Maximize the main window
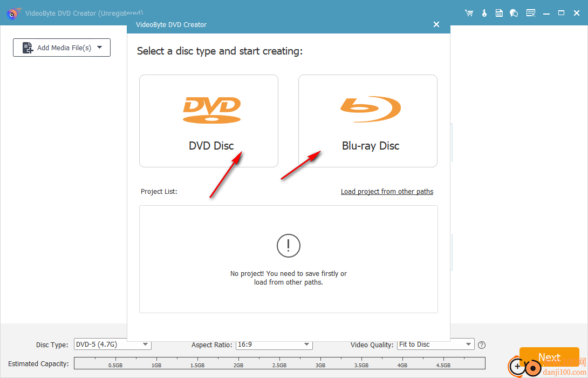 pos(562,13)
